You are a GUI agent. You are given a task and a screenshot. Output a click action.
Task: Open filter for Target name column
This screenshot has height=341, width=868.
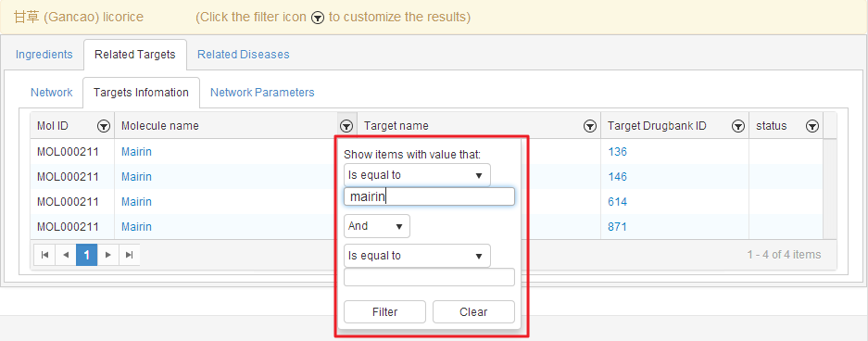[x=590, y=126]
